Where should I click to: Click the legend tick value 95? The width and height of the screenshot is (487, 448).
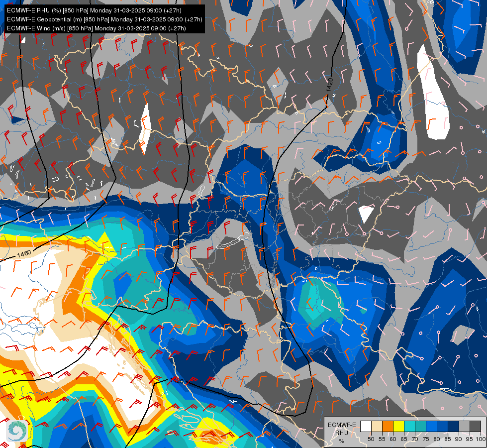tap(469, 439)
